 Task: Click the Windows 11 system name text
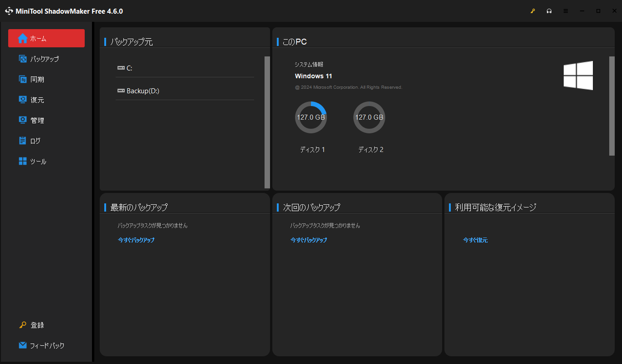314,76
